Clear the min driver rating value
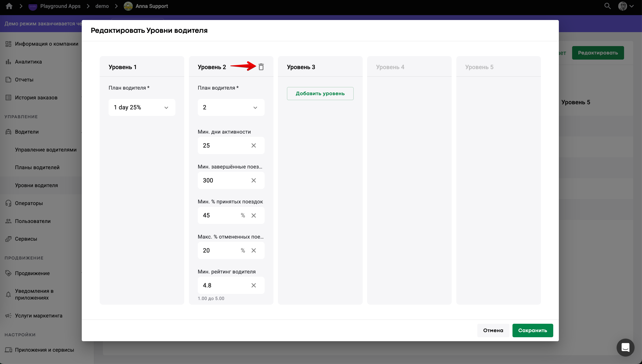This screenshot has height=364, width=642. pyautogui.click(x=253, y=285)
